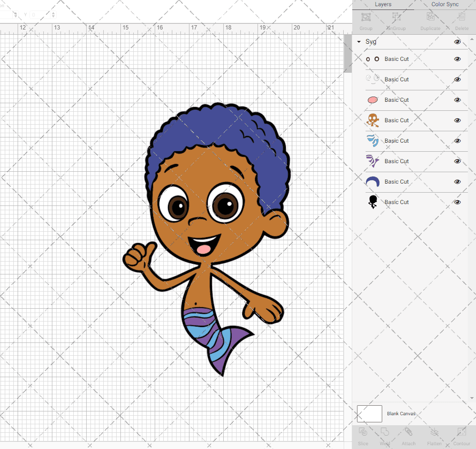Click the canvas vertical scrollbar thumb
This screenshot has width=476, height=449.
tap(347, 53)
